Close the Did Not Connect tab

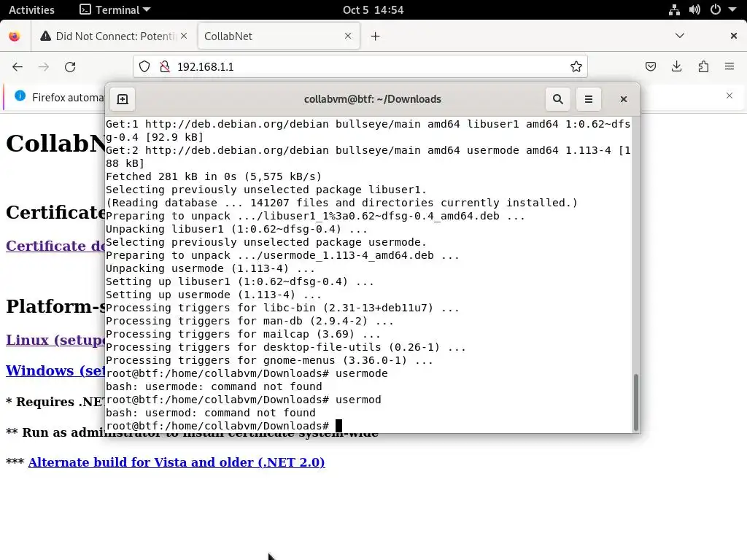coord(184,36)
